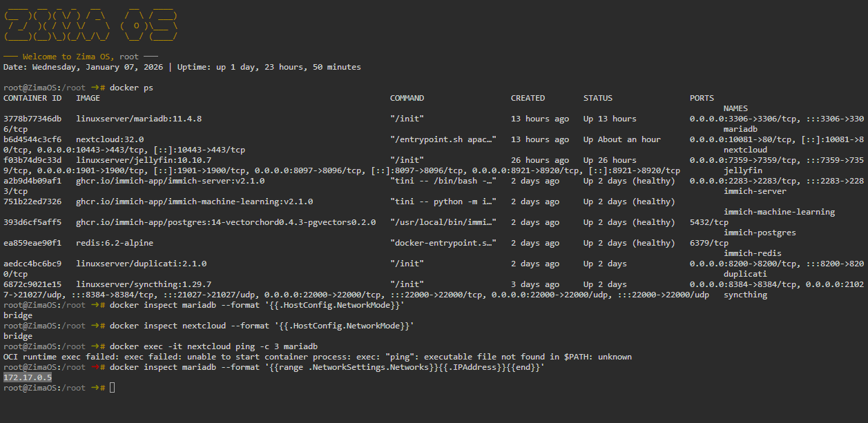Click the "Welcome to Zima OS, root" banner

point(81,57)
